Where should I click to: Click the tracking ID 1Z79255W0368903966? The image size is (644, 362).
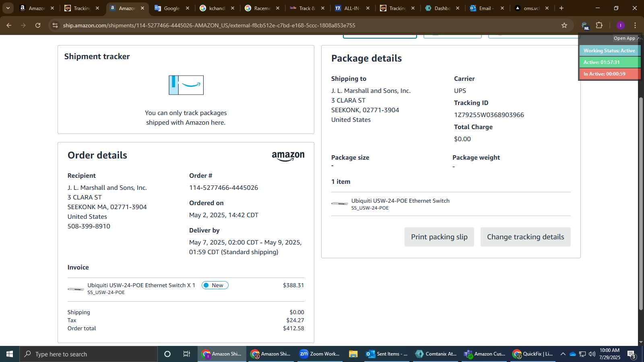489,115
